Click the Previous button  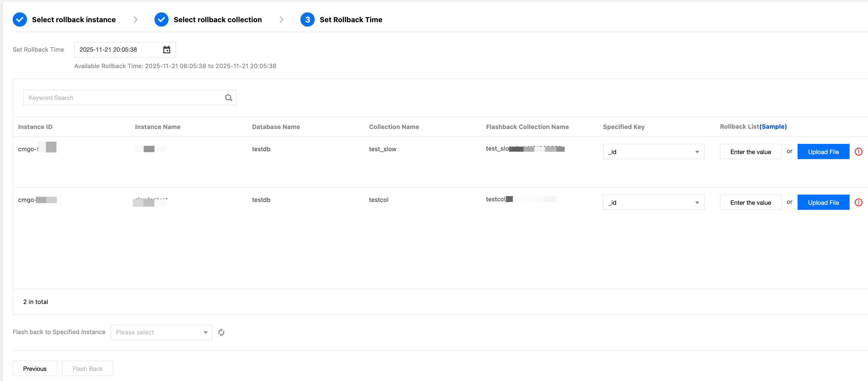[x=35, y=369]
